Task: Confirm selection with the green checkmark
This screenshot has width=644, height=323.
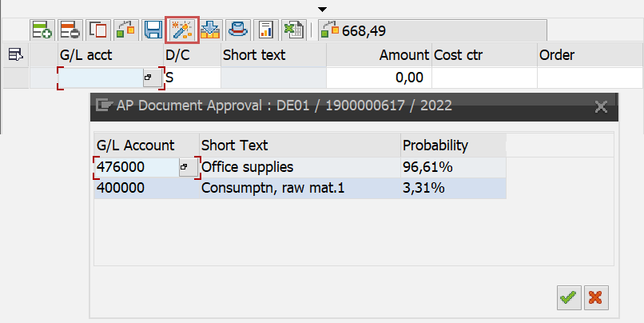Action: (x=568, y=297)
